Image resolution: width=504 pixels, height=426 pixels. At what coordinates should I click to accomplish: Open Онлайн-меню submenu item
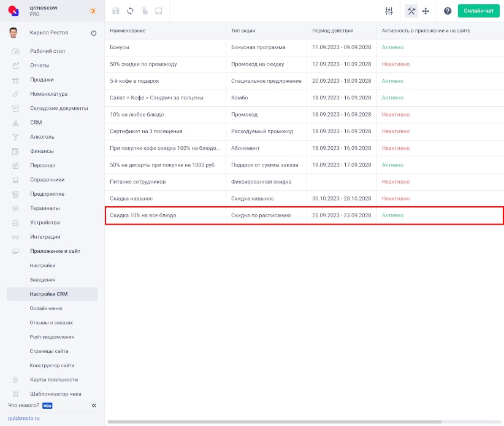click(46, 308)
